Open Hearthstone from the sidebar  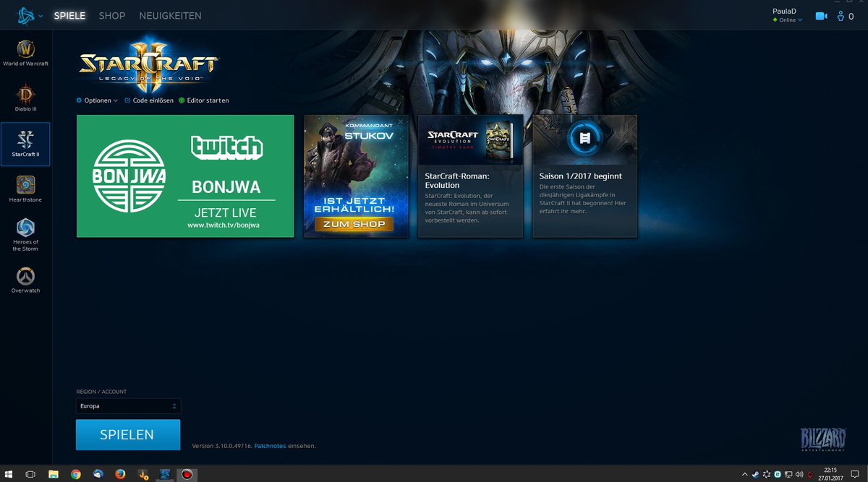25,189
